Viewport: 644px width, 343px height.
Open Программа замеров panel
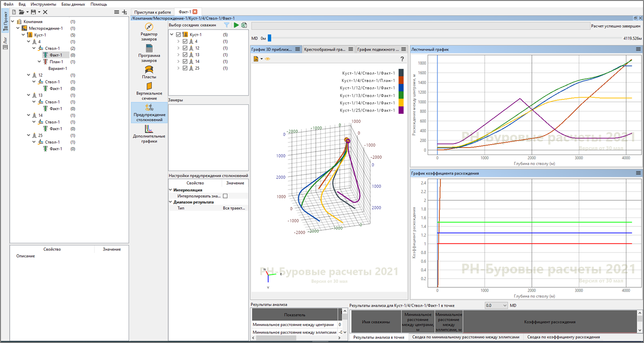click(149, 54)
